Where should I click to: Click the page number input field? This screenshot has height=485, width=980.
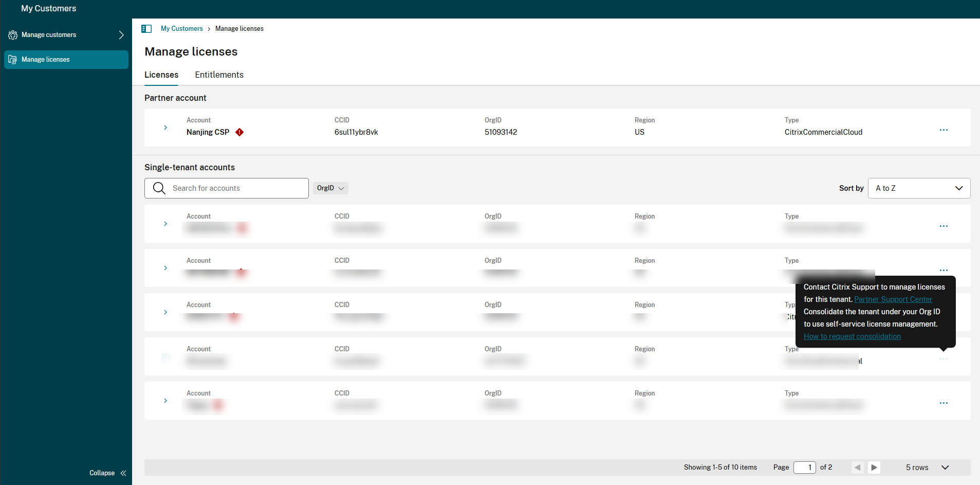[805, 467]
